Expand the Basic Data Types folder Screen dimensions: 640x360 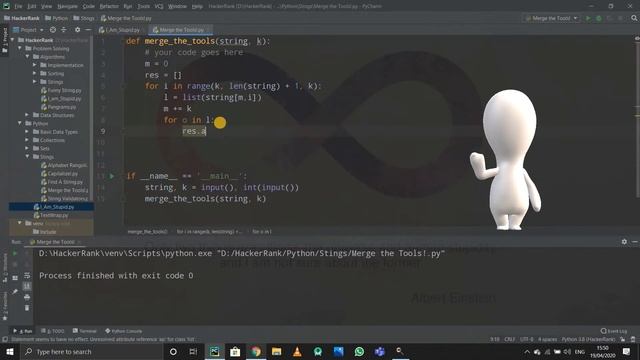[27, 132]
